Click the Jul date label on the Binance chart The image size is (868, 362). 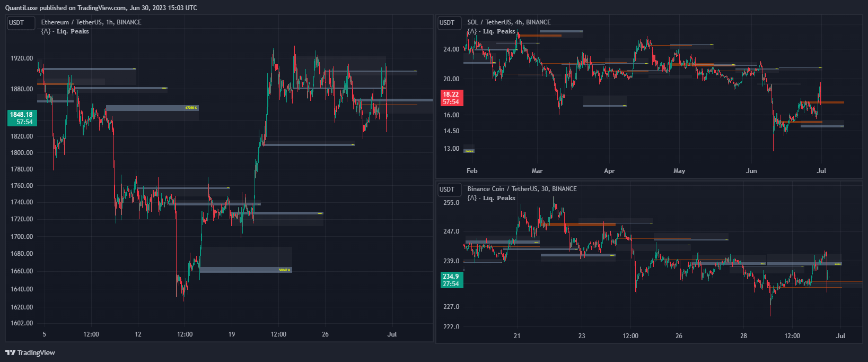pyautogui.click(x=840, y=336)
